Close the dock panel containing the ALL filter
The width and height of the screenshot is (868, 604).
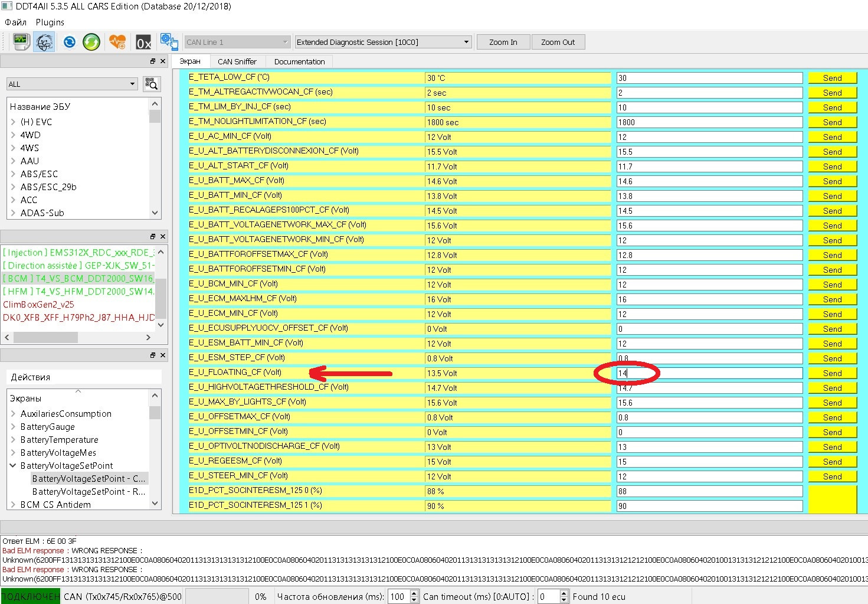click(163, 61)
